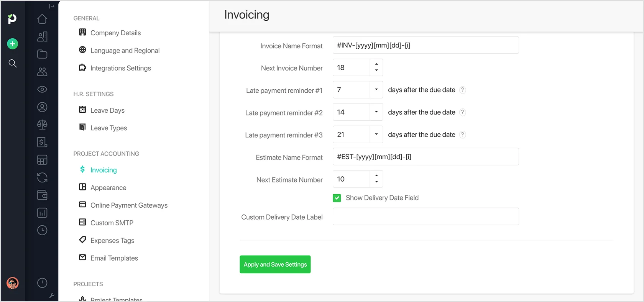The image size is (644, 302).
Task: Go to Leave Days settings
Action: (102, 110)
